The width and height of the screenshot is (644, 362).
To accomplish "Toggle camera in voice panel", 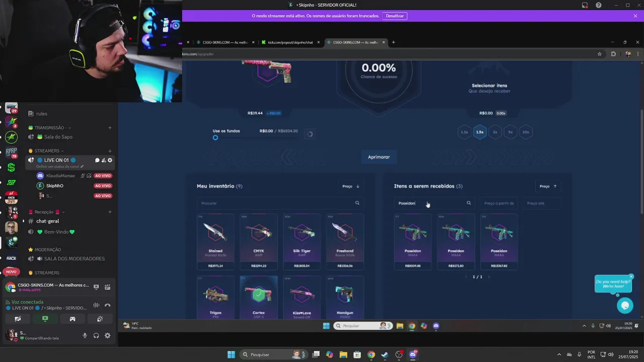I will point(18,319).
